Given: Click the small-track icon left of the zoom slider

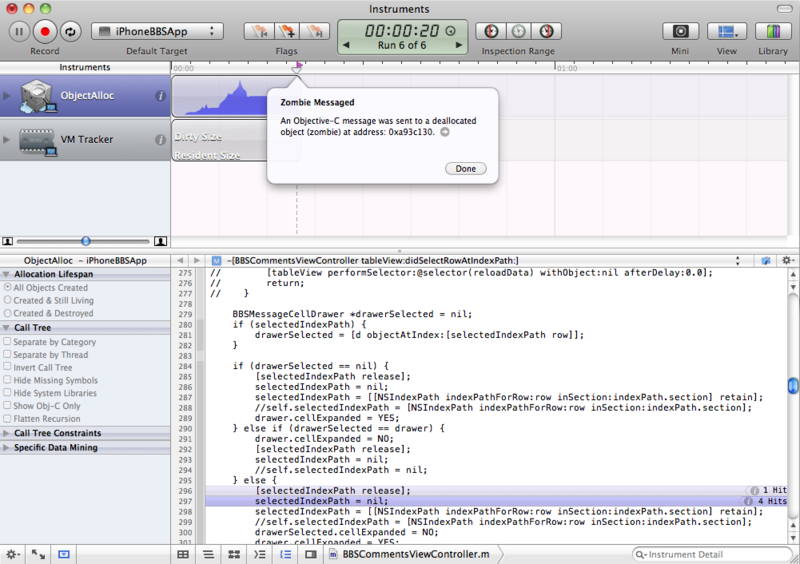Looking at the screenshot, I should (7, 241).
